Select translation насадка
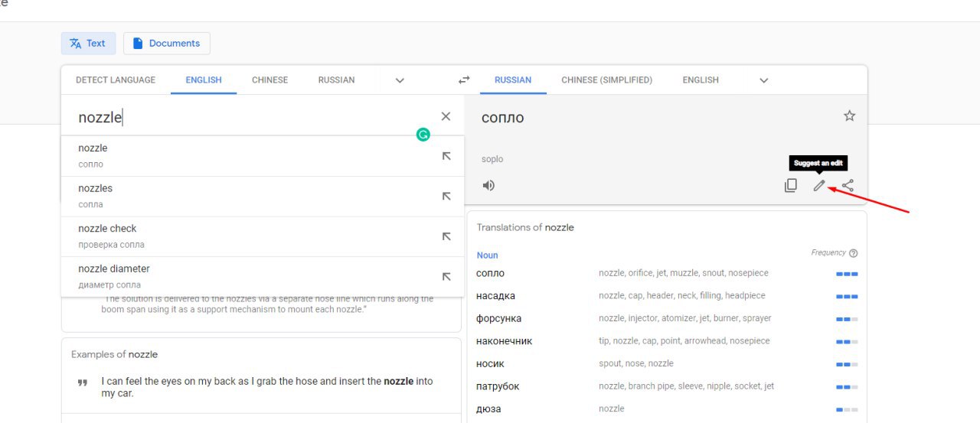980x423 pixels. coord(495,295)
